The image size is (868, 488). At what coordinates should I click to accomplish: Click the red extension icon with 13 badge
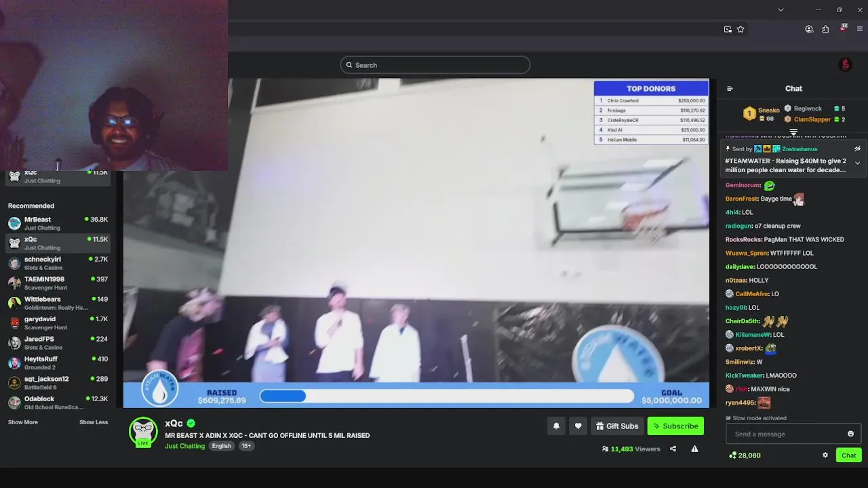click(843, 28)
